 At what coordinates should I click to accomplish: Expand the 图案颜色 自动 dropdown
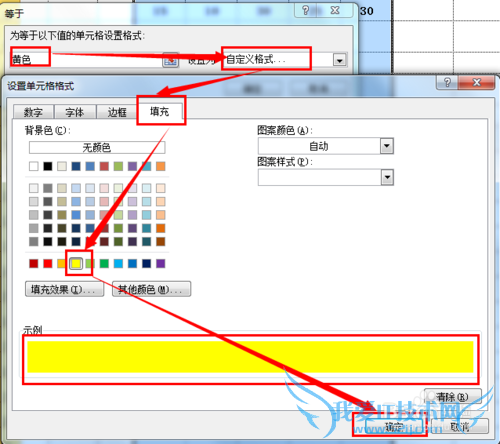[387, 146]
